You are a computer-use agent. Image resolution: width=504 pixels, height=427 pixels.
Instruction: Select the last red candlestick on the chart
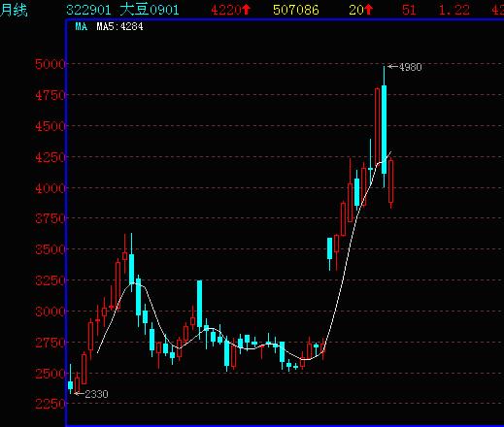pyautogui.click(x=391, y=181)
